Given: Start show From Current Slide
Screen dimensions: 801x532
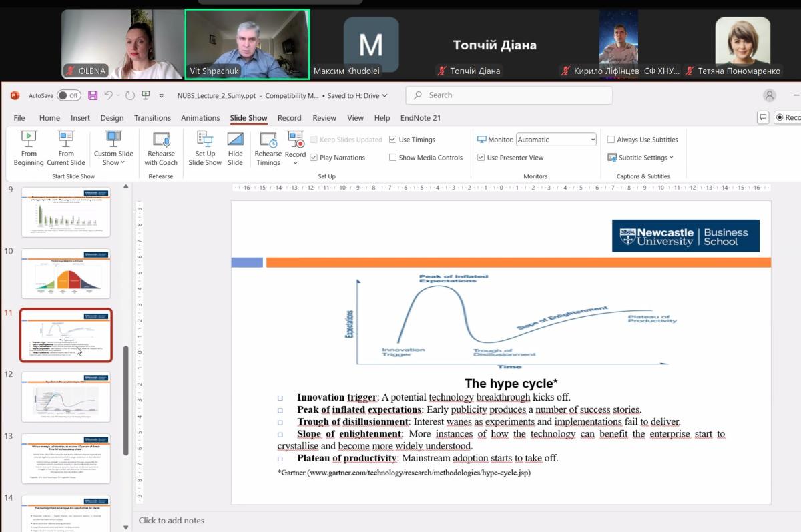Looking at the screenshot, I should coord(66,148).
